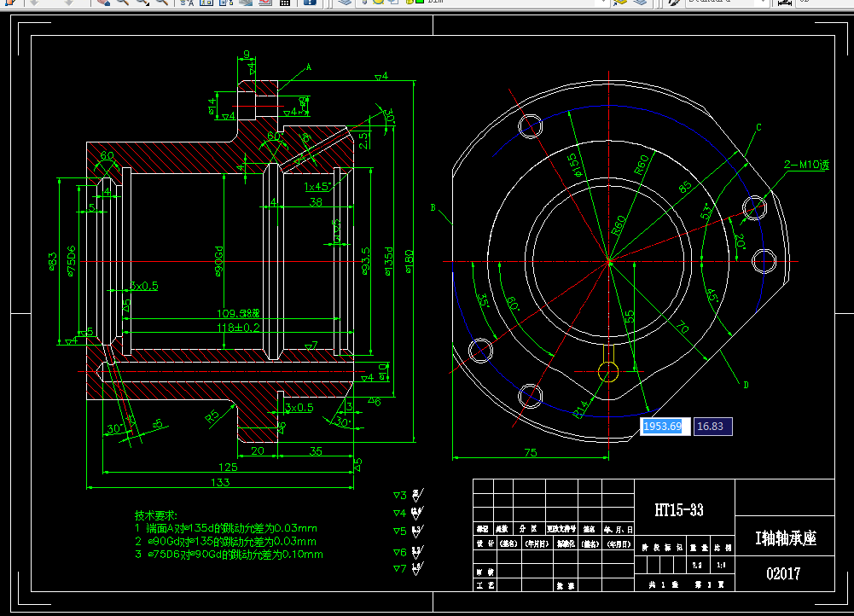The width and height of the screenshot is (854, 616).
Task: Select the "38" dimension text
Action: [316, 201]
